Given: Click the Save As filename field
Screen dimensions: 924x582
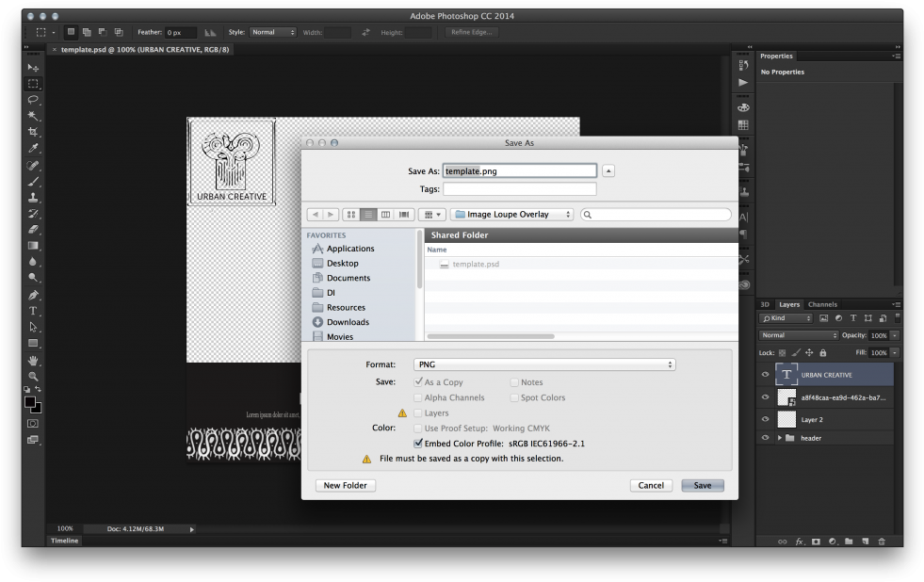Looking at the screenshot, I should pos(519,170).
